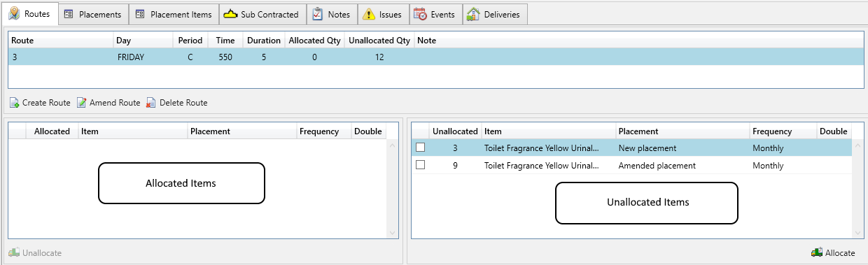Sort unallocated items by Frequency header

coord(783,131)
